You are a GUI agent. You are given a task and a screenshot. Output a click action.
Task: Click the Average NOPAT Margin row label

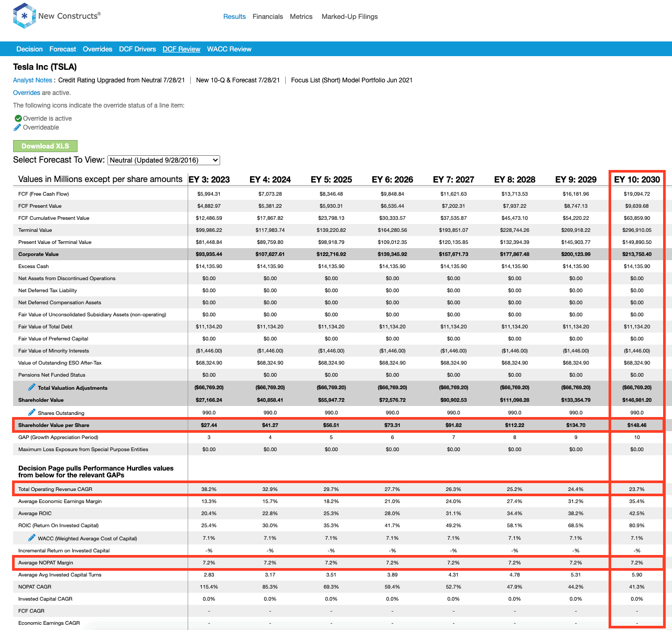click(x=46, y=563)
